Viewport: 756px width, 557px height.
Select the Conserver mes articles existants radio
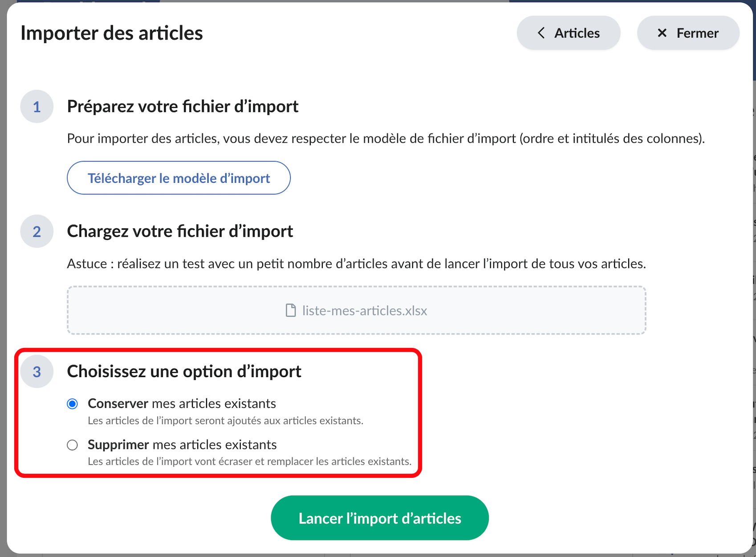[72, 404]
